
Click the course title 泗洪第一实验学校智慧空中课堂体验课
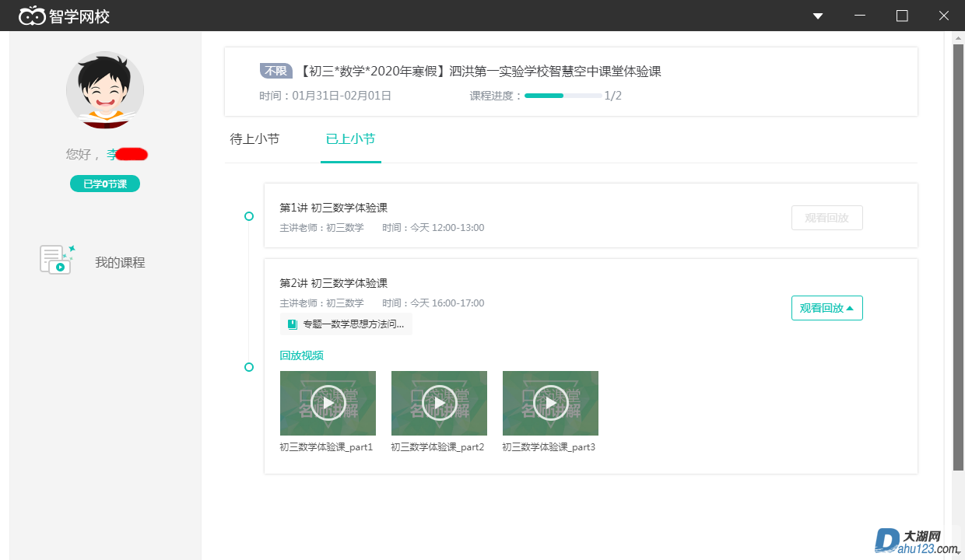click(x=555, y=72)
